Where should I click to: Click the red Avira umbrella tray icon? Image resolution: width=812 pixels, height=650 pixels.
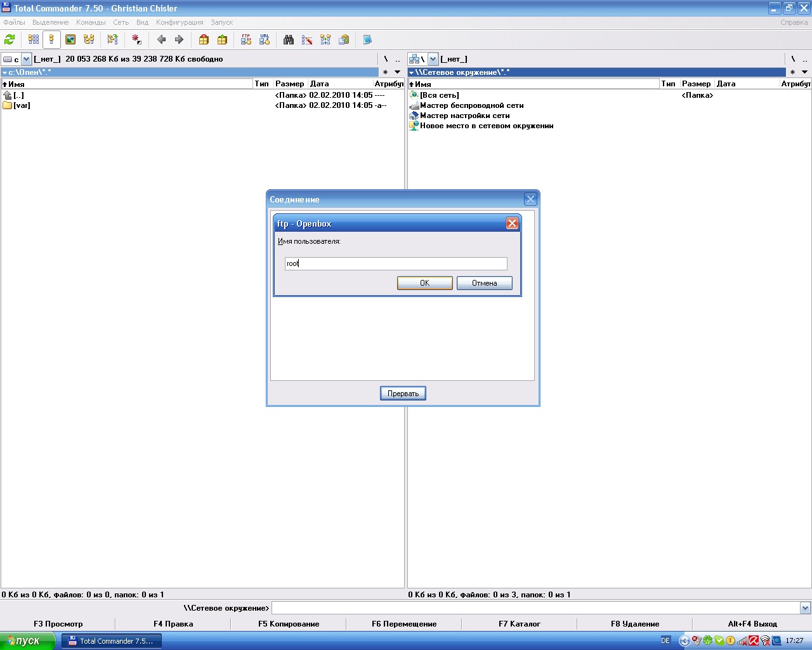click(x=753, y=641)
